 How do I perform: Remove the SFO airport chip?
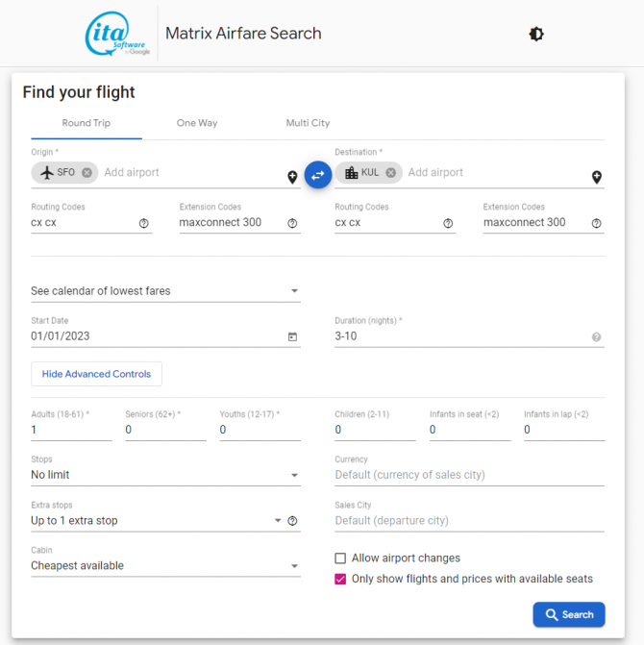coord(87,173)
